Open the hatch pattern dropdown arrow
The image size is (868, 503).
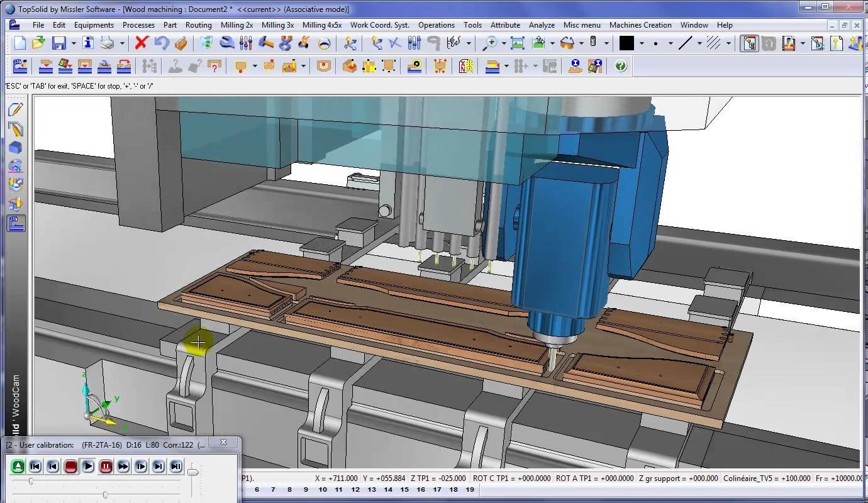728,43
